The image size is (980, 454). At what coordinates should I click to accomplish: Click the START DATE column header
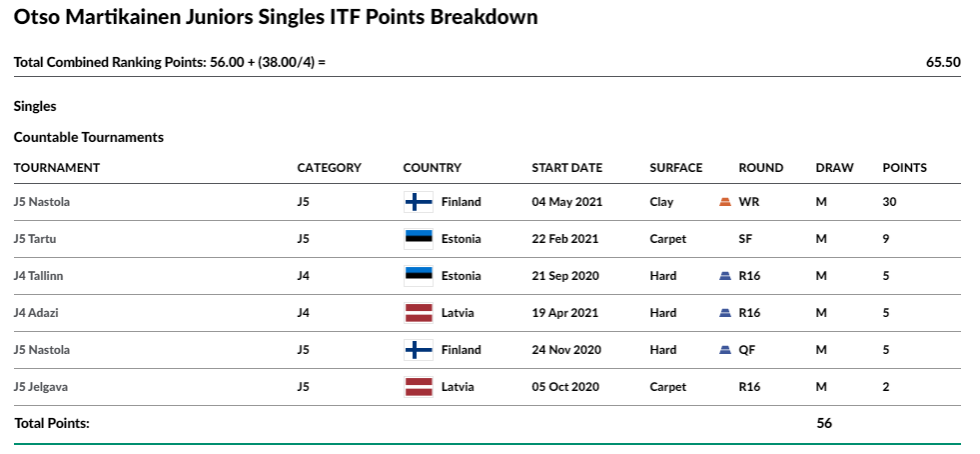click(566, 168)
